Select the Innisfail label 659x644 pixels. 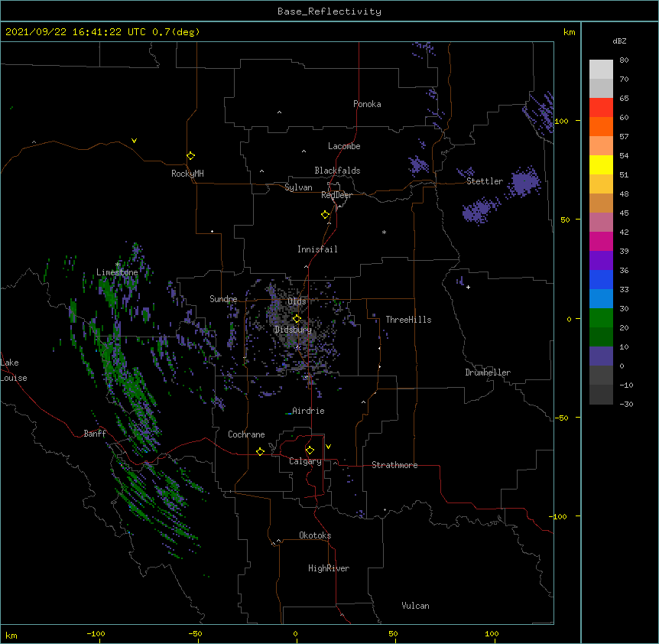point(317,249)
